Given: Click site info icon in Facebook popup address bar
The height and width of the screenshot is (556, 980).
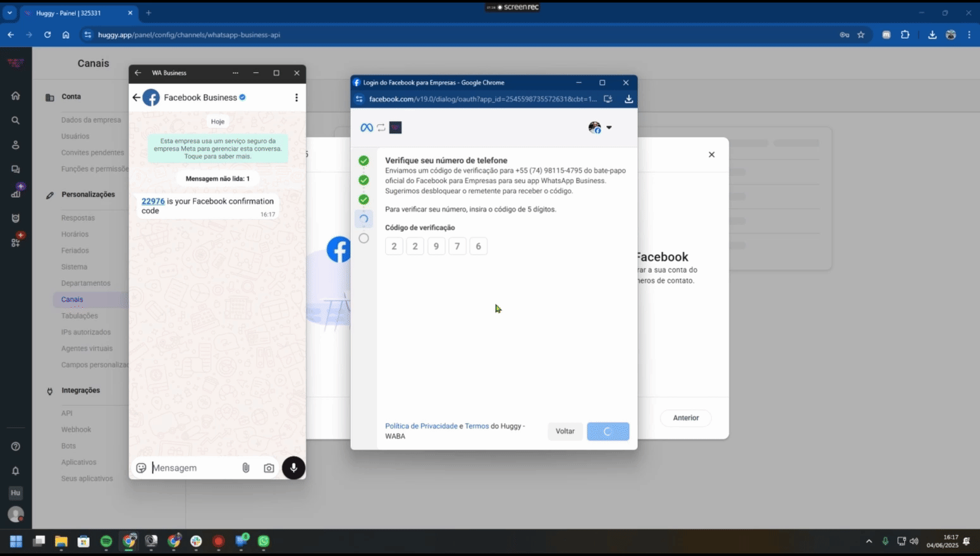Looking at the screenshot, I should click(359, 99).
